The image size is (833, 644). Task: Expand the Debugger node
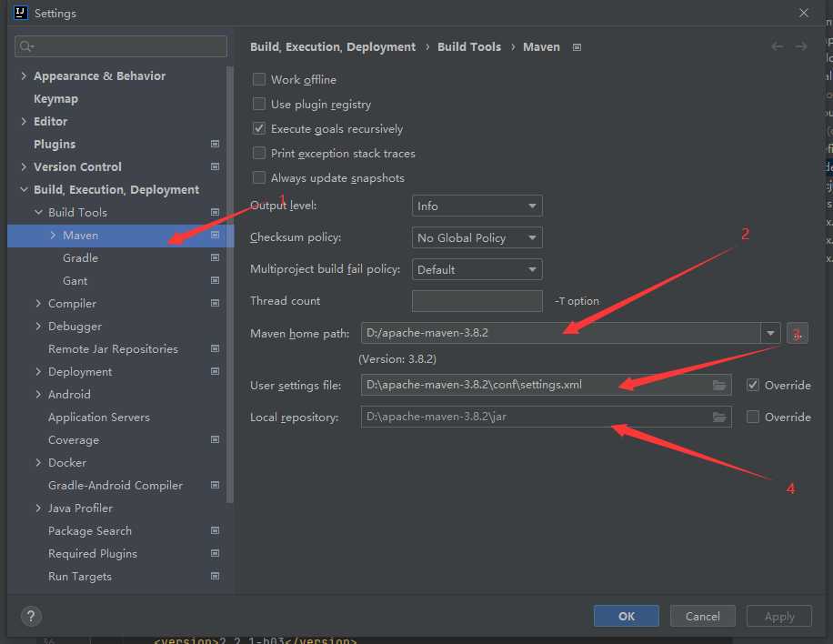pyautogui.click(x=38, y=326)
